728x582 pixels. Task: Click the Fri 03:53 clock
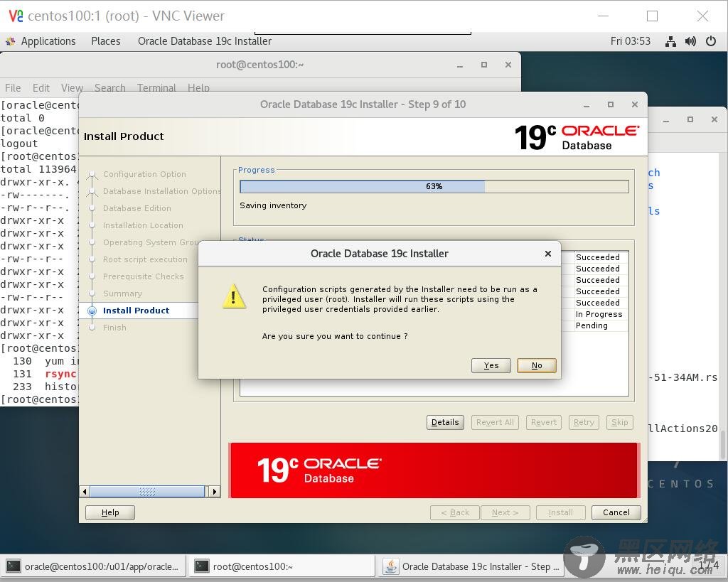(x=630, y=41)
